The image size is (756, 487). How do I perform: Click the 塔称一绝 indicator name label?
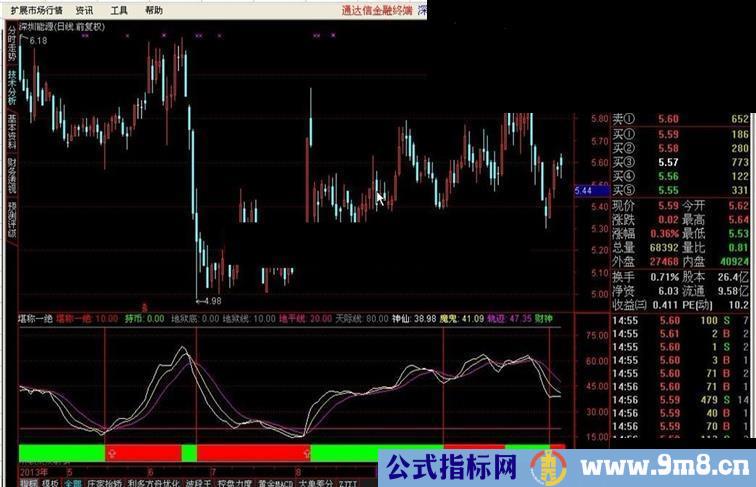36,318
